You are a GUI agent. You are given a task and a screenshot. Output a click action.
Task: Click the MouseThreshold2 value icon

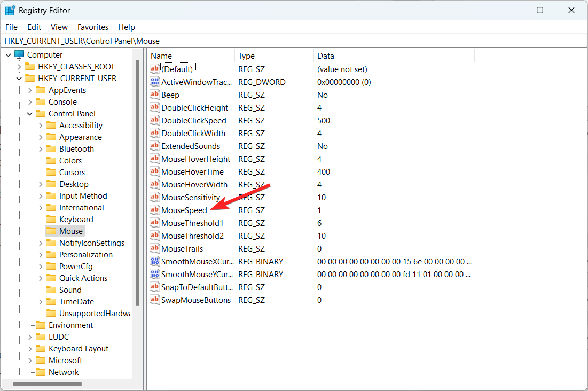point(154,236)
